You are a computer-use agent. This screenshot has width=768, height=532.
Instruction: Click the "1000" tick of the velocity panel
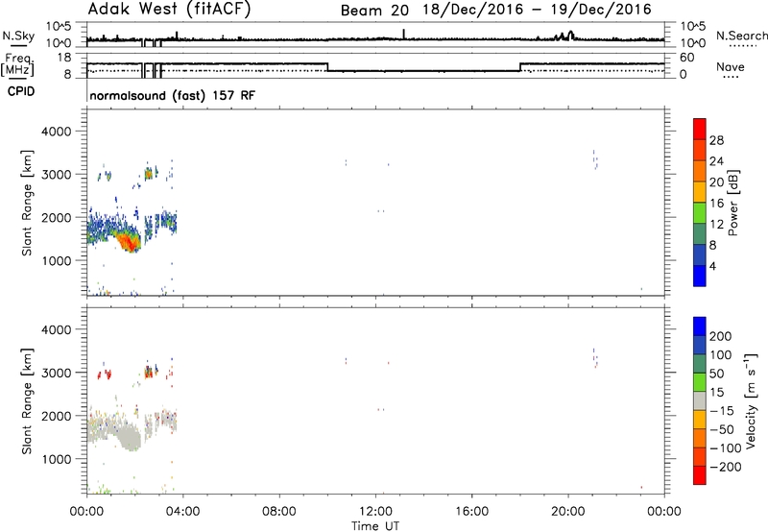(57, 459)
